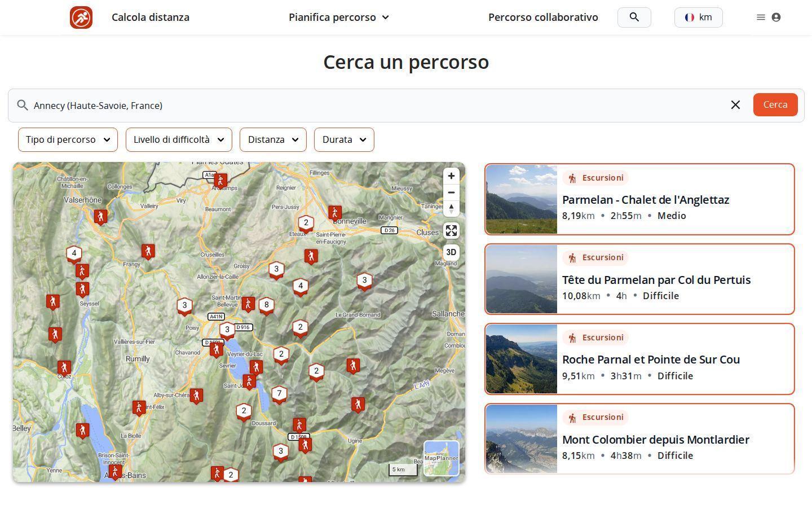The width and height of the screenshot is (812, 508).
Task: Expand the Tipo di percorso filter
Action: [x=68, y=139]
